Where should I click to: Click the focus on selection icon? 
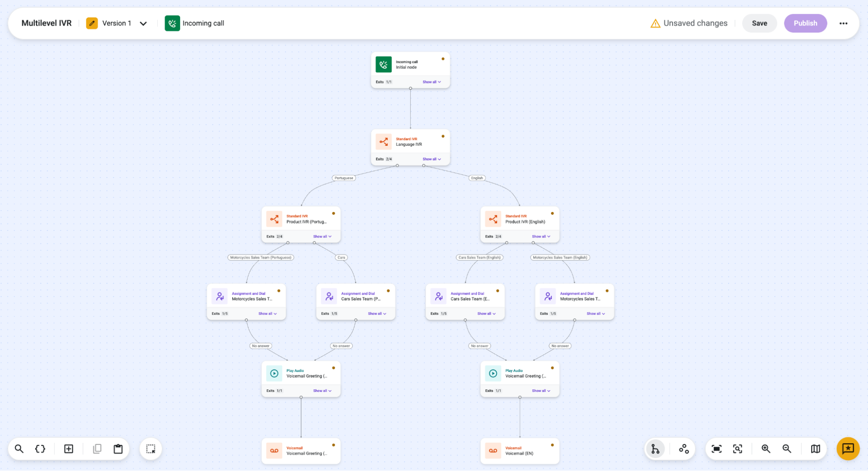pos(738,449)
